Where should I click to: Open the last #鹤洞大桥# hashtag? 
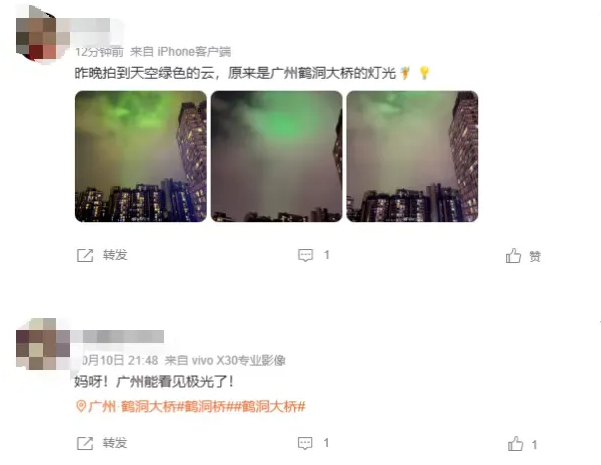pos(270,406)
